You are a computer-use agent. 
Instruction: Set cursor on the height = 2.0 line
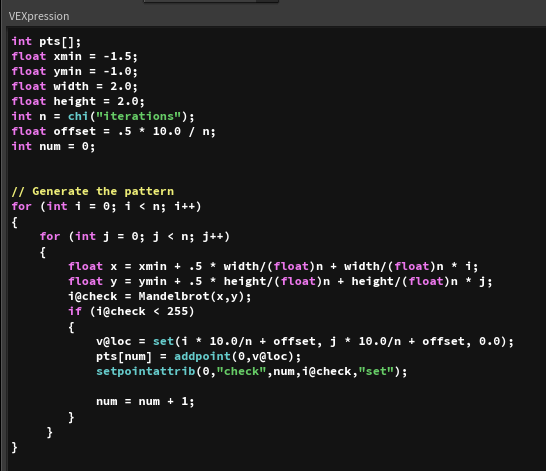coord(78,101)
